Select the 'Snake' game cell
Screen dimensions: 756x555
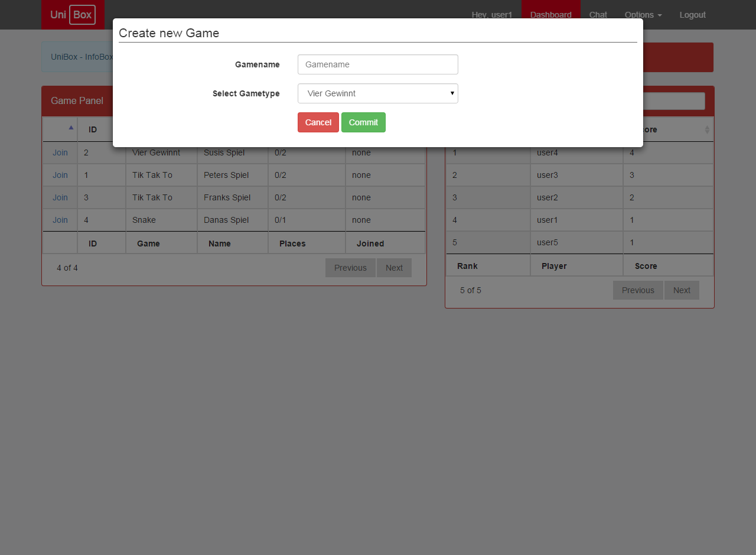[161, 220]
